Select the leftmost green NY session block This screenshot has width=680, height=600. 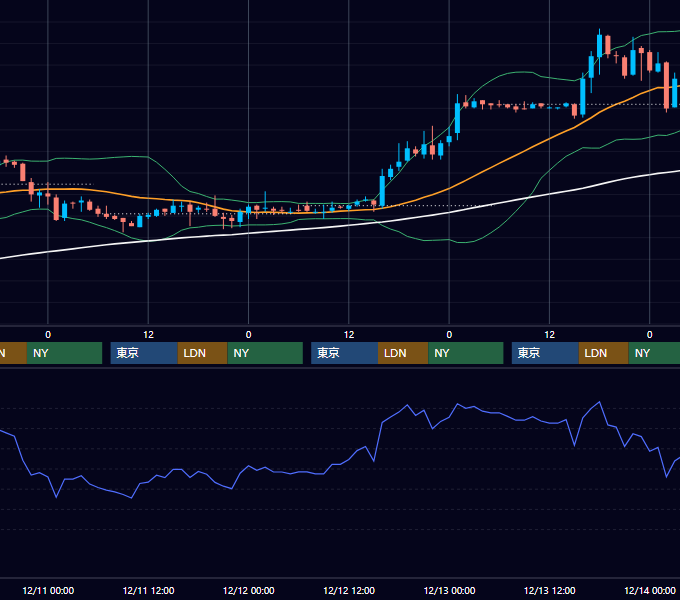coord(64,353)
